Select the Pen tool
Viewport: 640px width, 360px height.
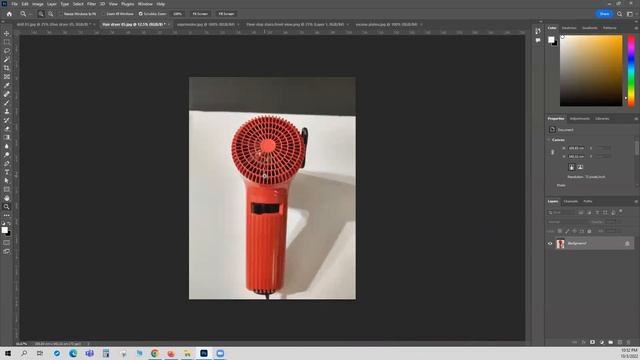[x=7, y=164]
